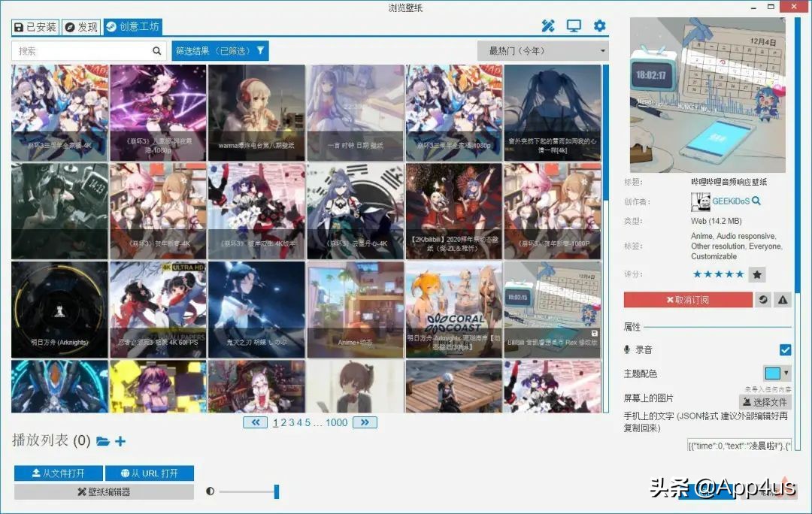Image resolution: width=812 pixels, height=514 pixels.
Task: Open the wallpaper editor tools icon
Action: pyautogui.click(x=547, y=26)
